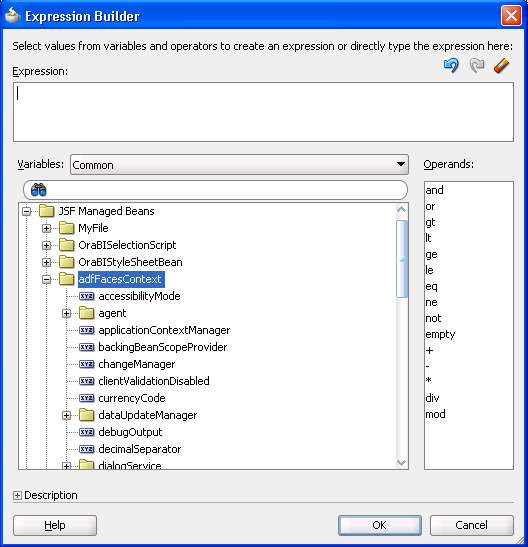Insert the 'gt' operand

(430, 222)
